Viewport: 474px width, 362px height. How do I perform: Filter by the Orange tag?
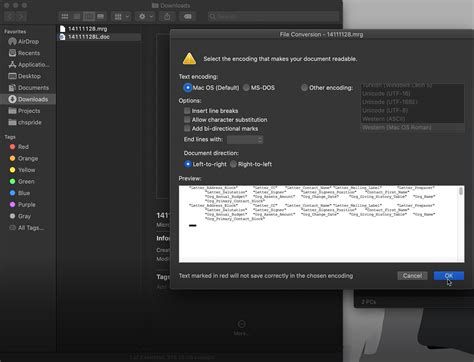(23, 158)
